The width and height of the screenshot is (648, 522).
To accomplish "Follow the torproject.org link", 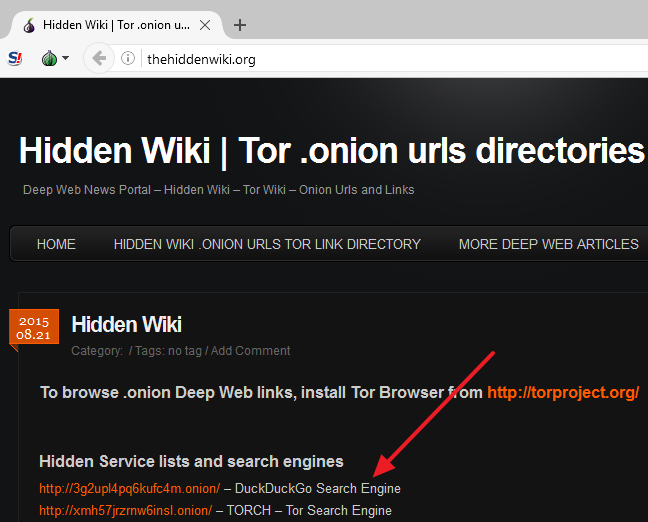I will (x=562, y=393).
